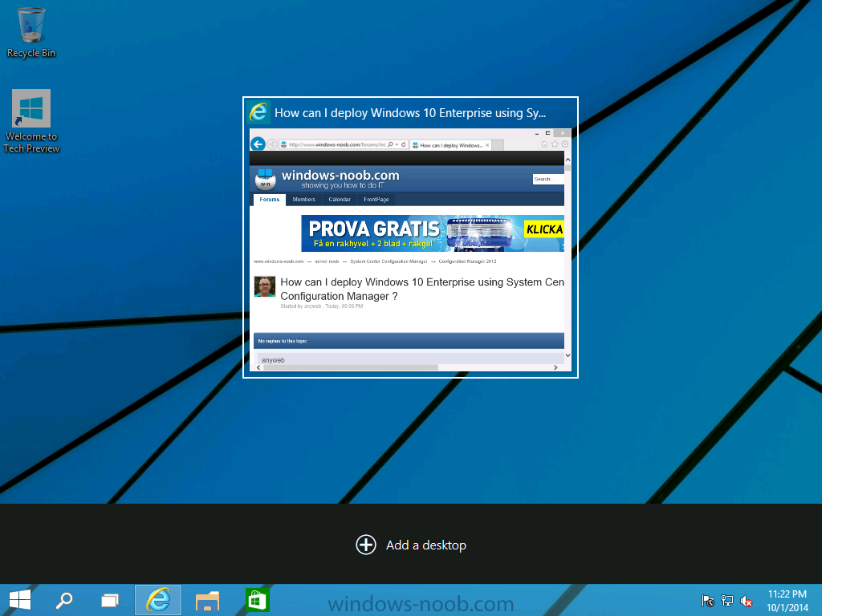Open the network tray icon
The width and height of the screenshot is (842, 616).
click(727, 601)
